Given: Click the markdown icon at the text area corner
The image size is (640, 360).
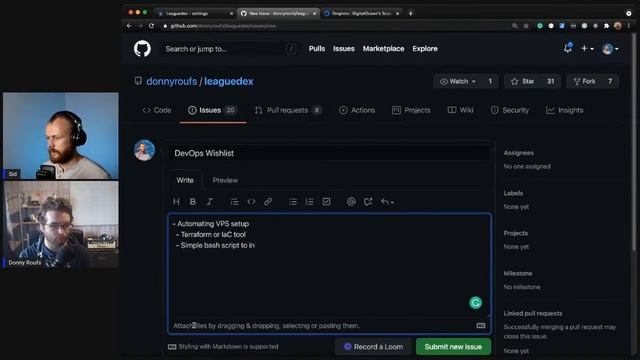Looking at the screenshot, I should [x=481, y=325].
